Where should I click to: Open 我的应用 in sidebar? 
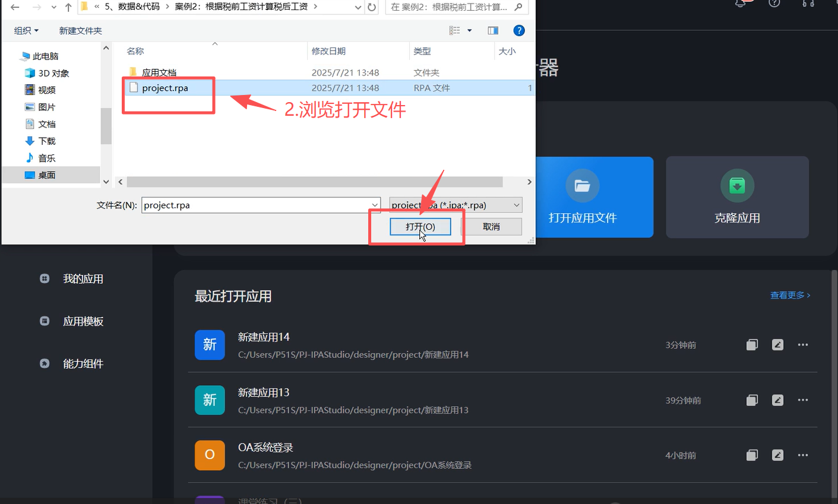(83, 279)
